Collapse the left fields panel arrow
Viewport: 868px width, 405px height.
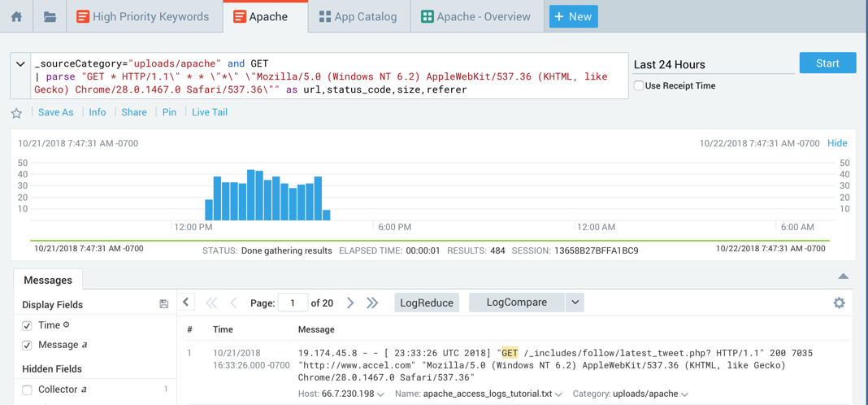(186, 303)
